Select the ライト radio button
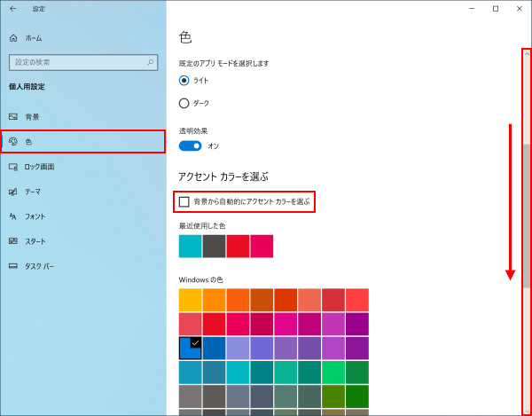532x416 pixels. click(x=184, y=80)
